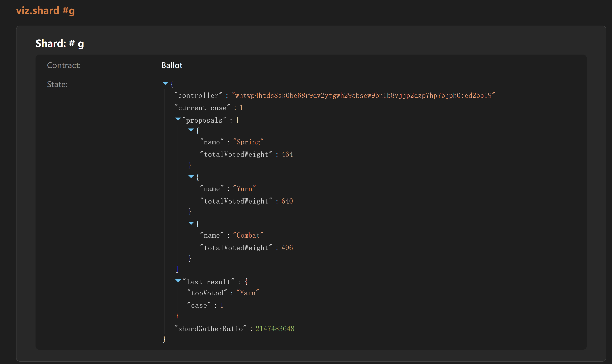Select the last_result case value 1
Viewport: 612px width, 364px height.
click(222, 305)
